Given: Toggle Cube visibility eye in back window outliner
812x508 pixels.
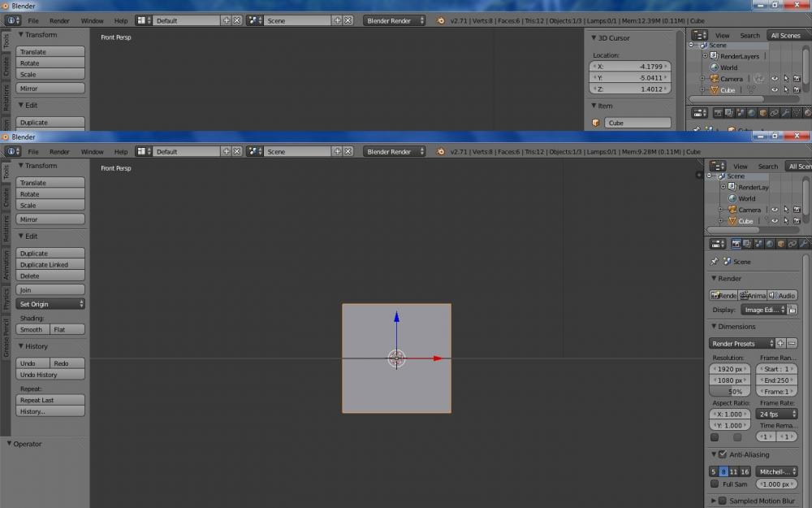Looking at the screenshot, I should (775, 89).
